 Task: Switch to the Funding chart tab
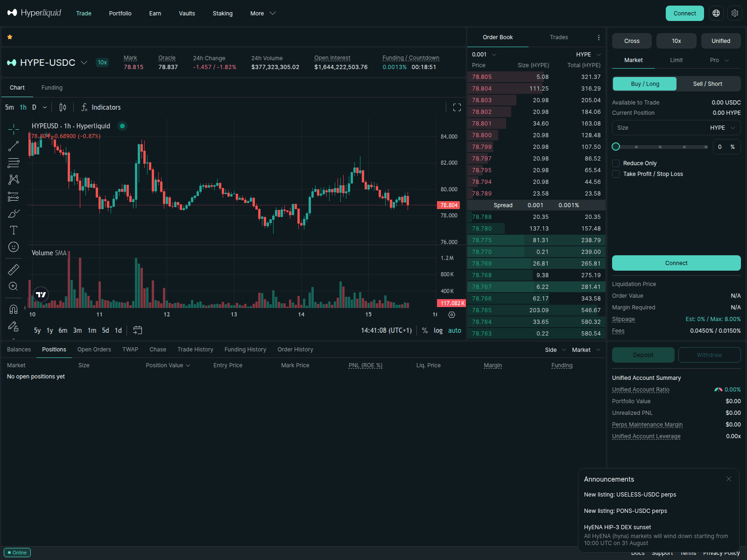point(52,88)
